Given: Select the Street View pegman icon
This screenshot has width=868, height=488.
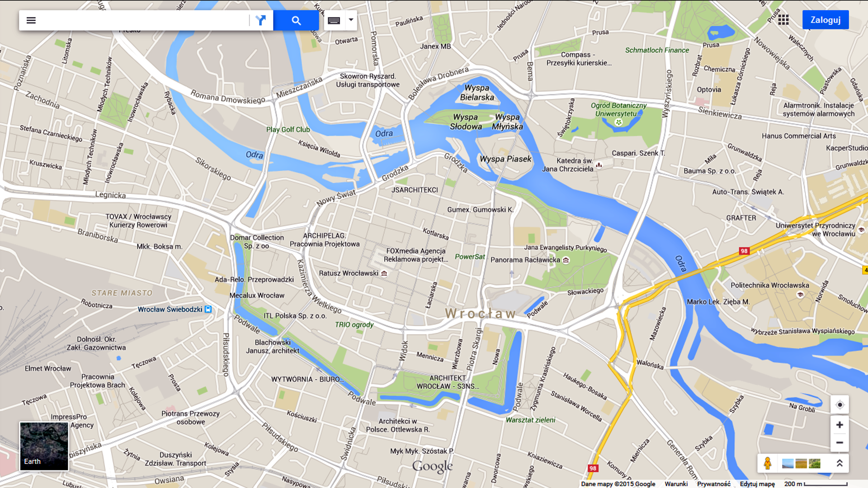Looking at the screenshot, I should point(767,463).
